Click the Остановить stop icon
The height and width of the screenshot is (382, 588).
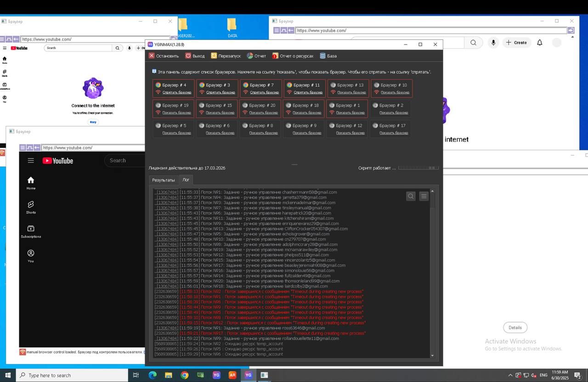[152, 56]
